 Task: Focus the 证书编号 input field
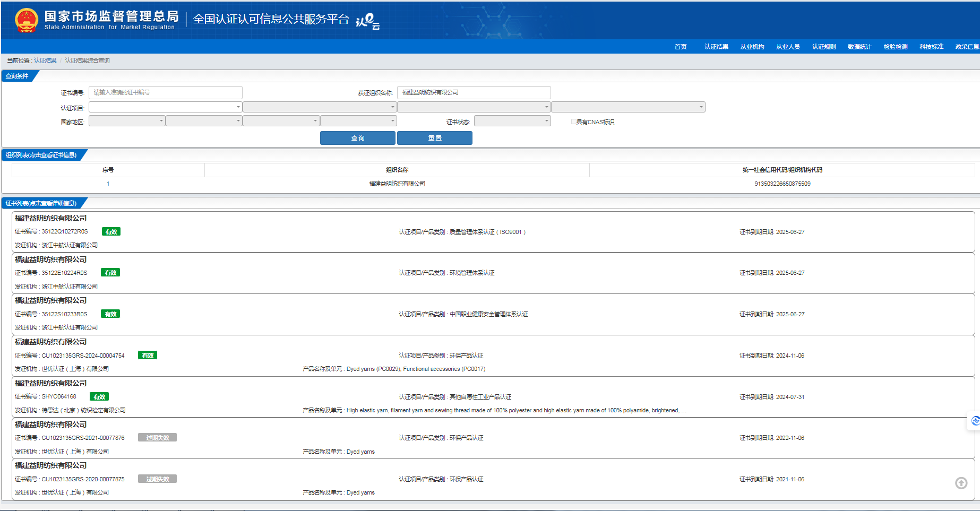(x=165, y=92)
